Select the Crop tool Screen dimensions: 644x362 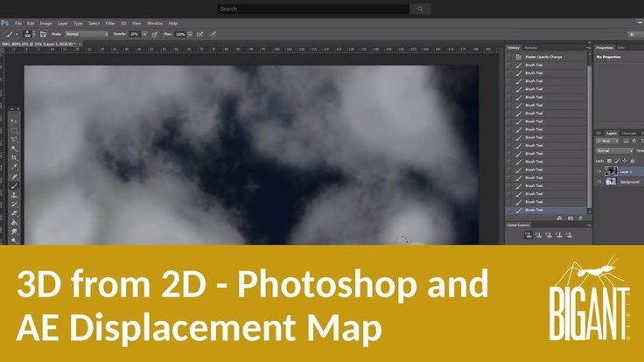coord(14,158)
